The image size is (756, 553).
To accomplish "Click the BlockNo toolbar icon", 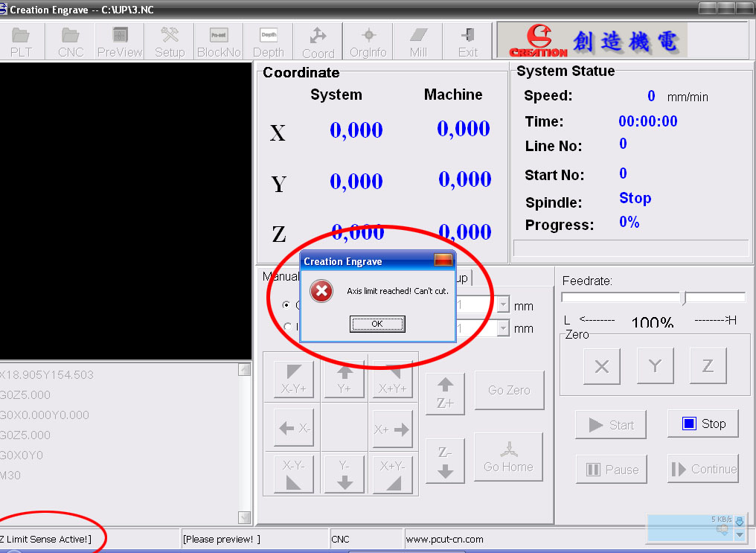I will point(219,42).
